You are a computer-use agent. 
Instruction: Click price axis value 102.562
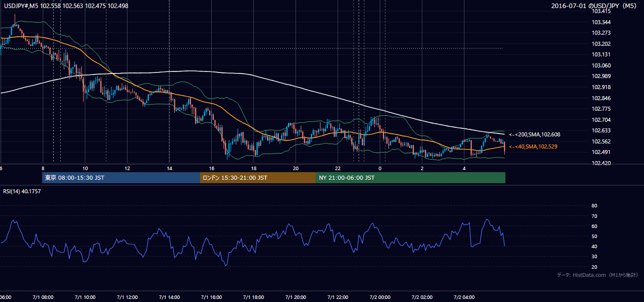click(601, 141)
